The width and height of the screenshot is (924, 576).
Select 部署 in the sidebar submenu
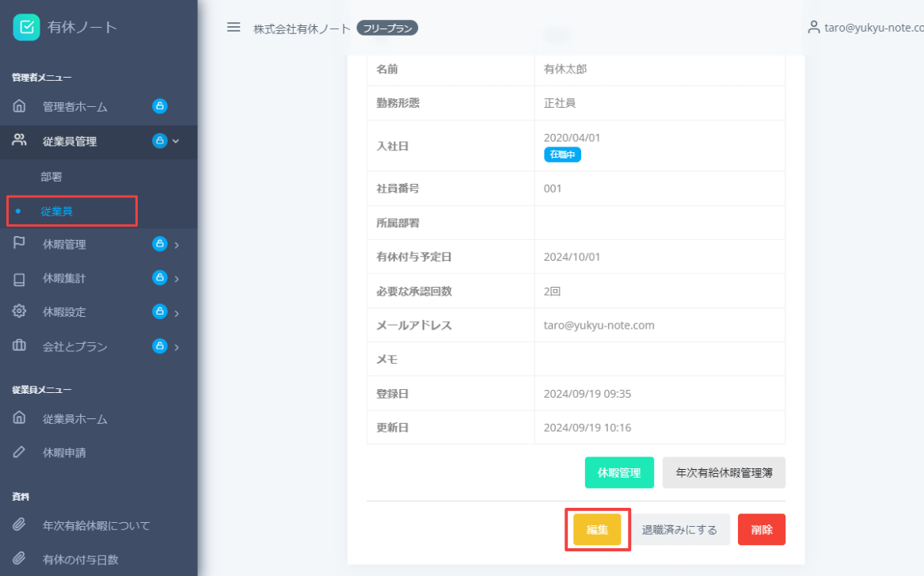51,177
